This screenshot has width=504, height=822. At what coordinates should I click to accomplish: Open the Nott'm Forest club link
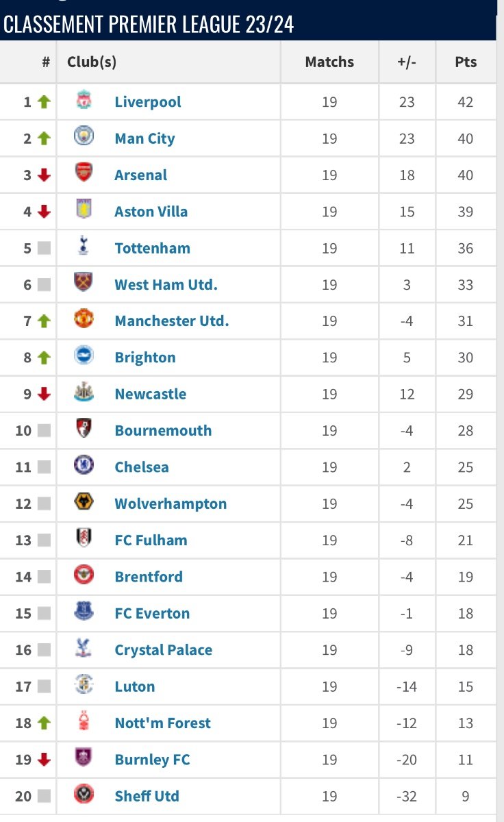[x=162, y=723]
